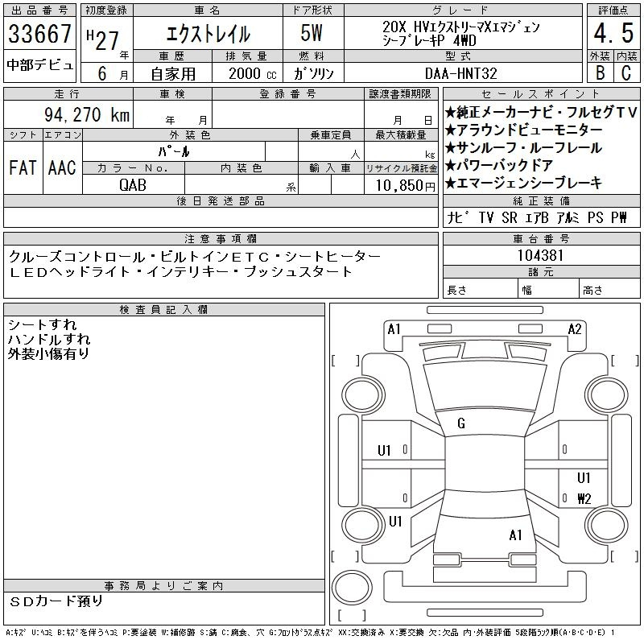Click the 事務局よりご案内 section header
Viewport: 644px width, 644px height.
164,586
